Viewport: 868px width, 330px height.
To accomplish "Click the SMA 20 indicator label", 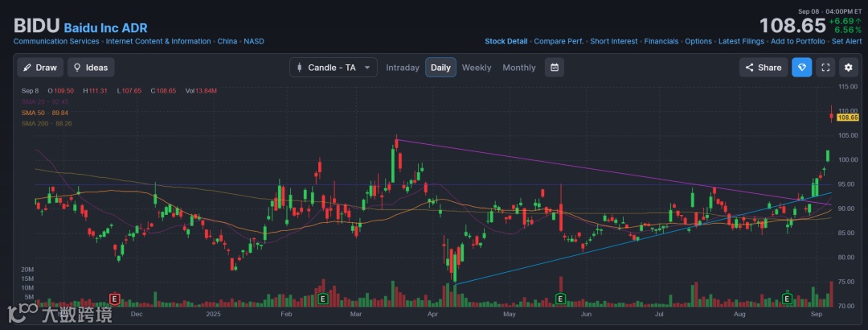I will (45, 102).
